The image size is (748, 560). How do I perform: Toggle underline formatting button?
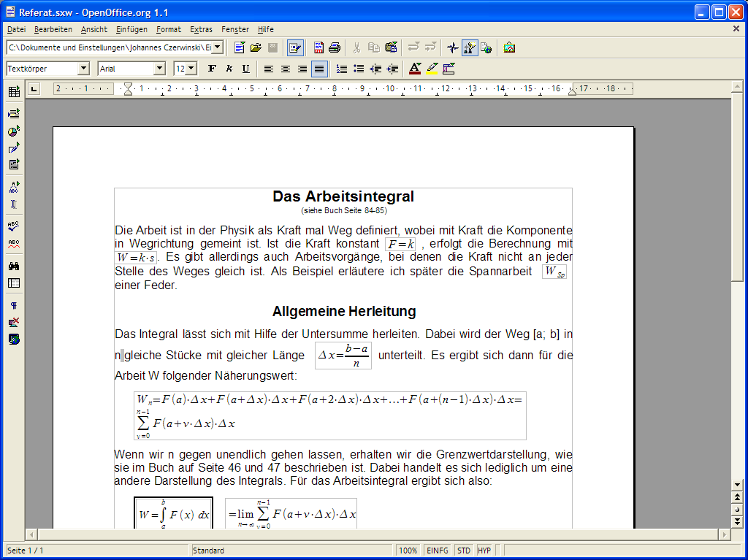245,69
